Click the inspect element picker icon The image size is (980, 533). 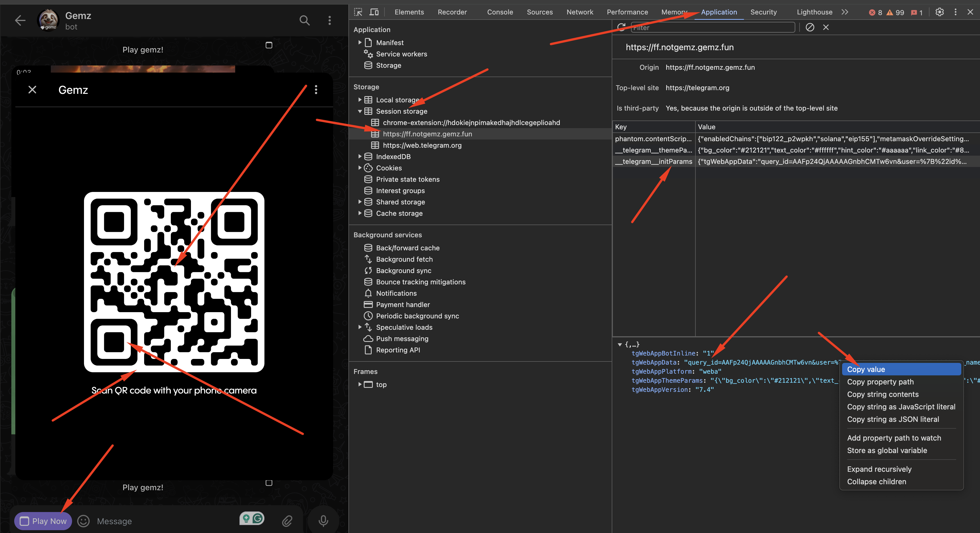358,12
